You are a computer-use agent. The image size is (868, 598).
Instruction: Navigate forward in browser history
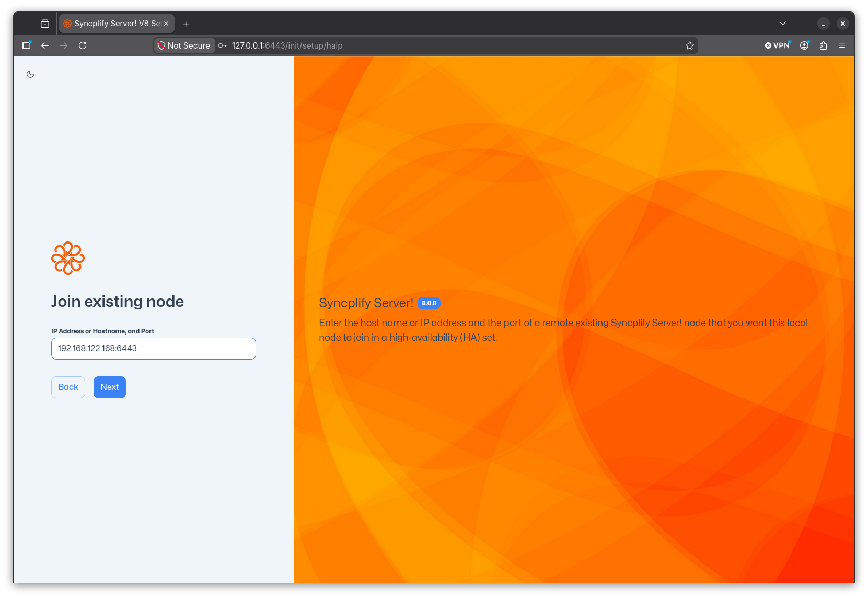coord(64,45)
